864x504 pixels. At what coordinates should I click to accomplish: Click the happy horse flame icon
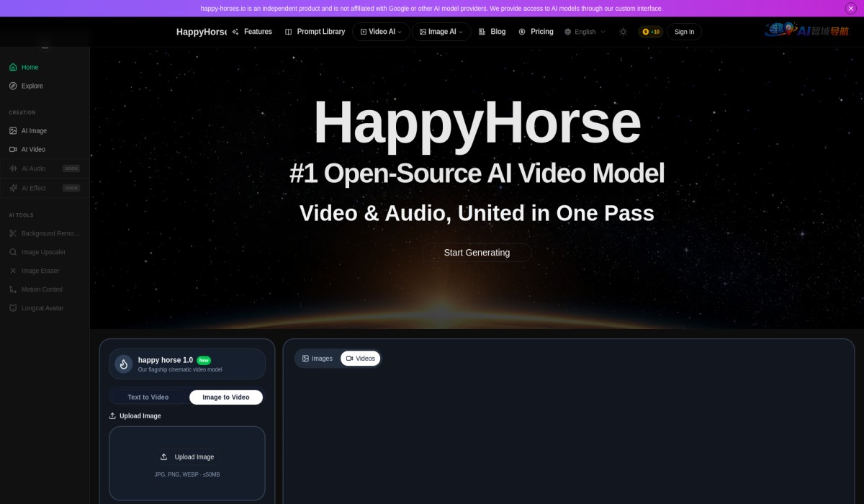click(x=124, y=364)
